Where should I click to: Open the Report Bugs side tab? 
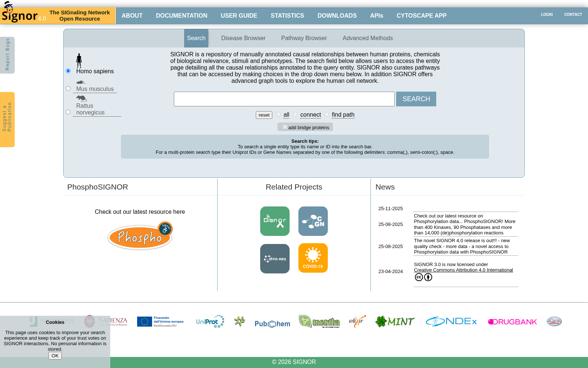pyautogui.click(x=7, y=55)
